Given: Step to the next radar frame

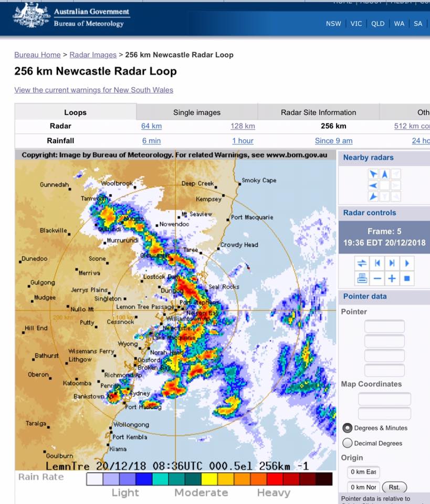Looking at the screenshot, I should click(392, 264).
